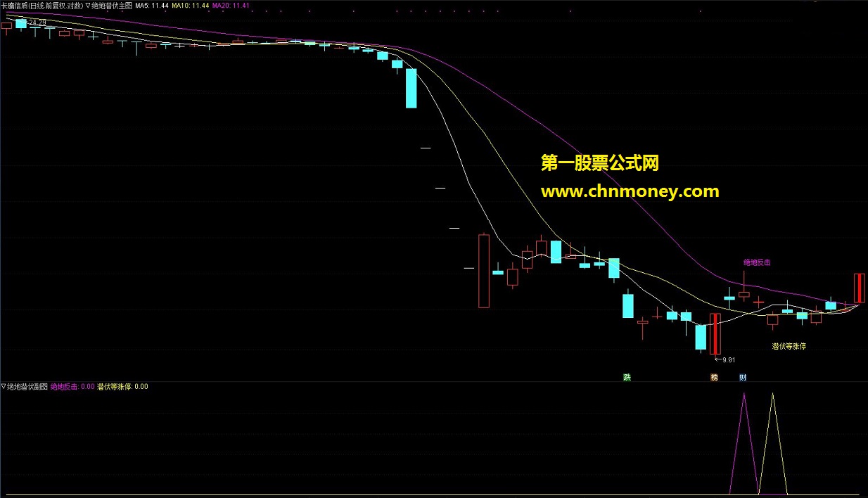Select the solid red candlestick above 9.91
This screenshot has width=868, height=498.
pyautogui.click(x=715, y=334)
